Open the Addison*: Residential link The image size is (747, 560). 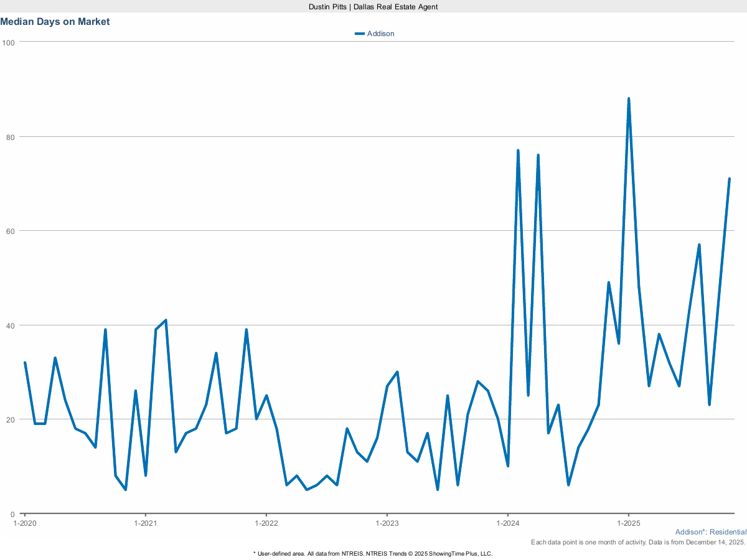710,532
